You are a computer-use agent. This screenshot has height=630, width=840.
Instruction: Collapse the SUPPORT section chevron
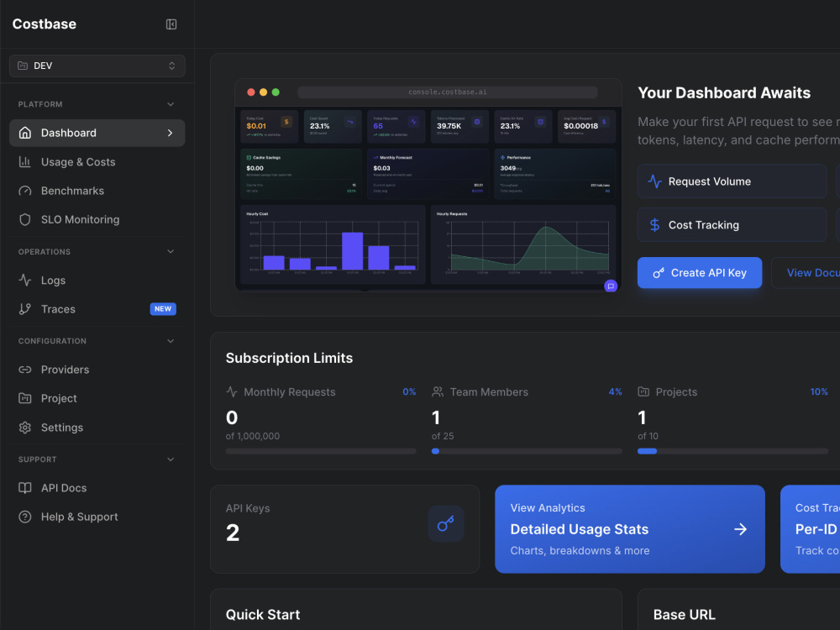coord(171,459)
